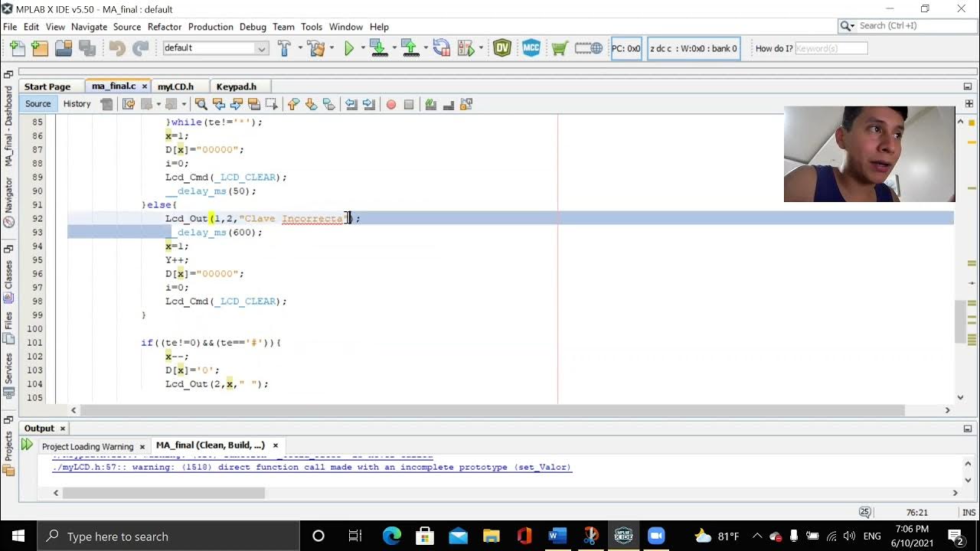Open the Navigator side panel
Image resolution: width=980 pixels, height=551 pixels.
(x=8, y=202)
